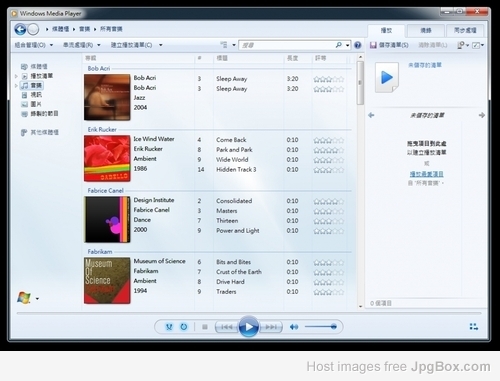Switch to the Burn tab

[426, 31]
